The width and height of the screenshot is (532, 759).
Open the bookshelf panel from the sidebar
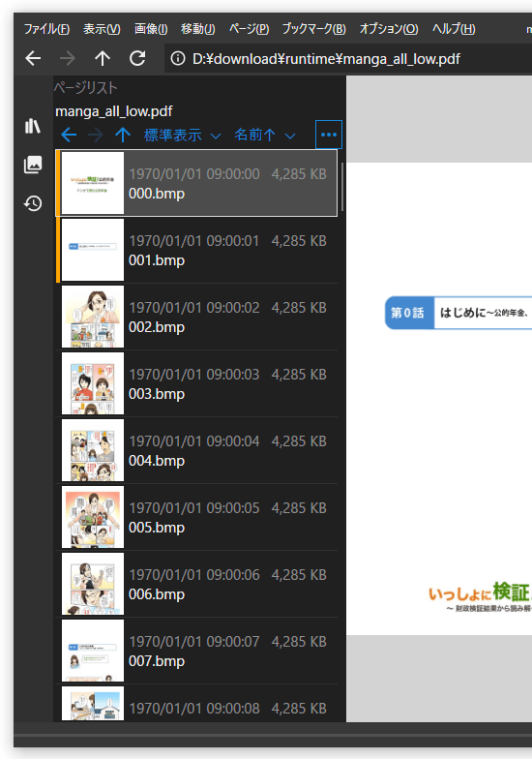coord(33,126)
